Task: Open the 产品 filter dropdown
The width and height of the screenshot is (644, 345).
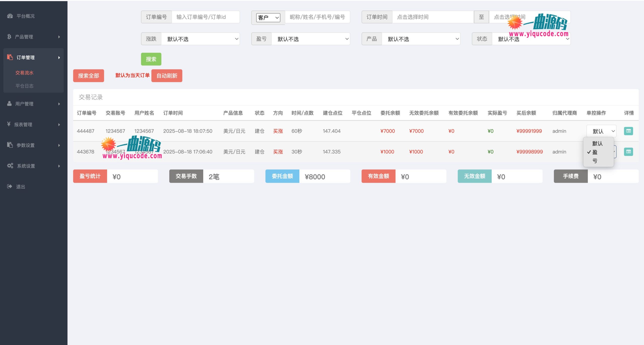Action: pyautogui.click(x=421, y=39)
